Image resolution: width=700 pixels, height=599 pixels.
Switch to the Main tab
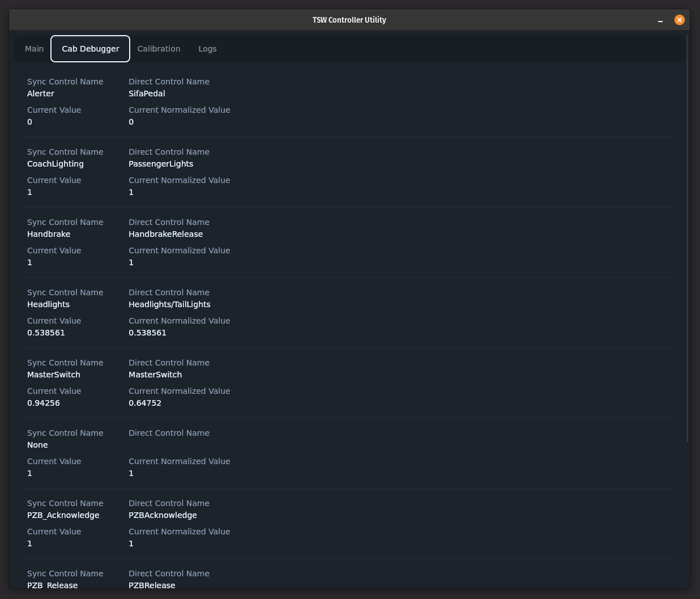tap(34, 49)
